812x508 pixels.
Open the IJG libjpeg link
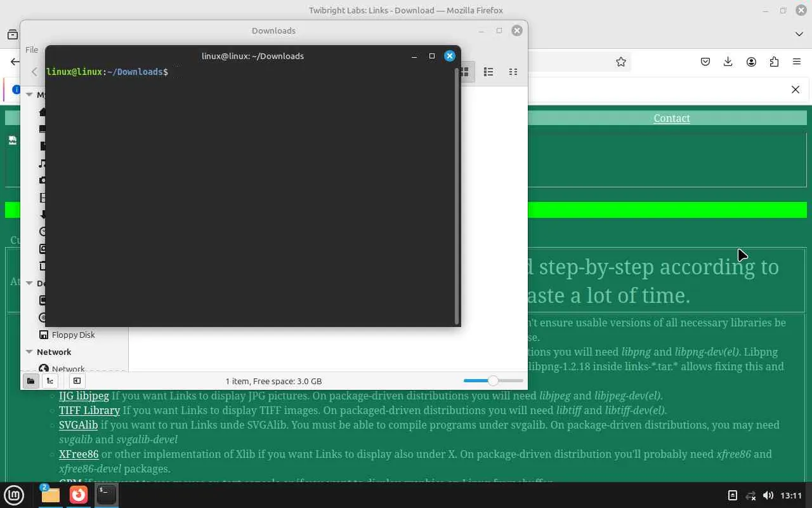tap(84, 396)
